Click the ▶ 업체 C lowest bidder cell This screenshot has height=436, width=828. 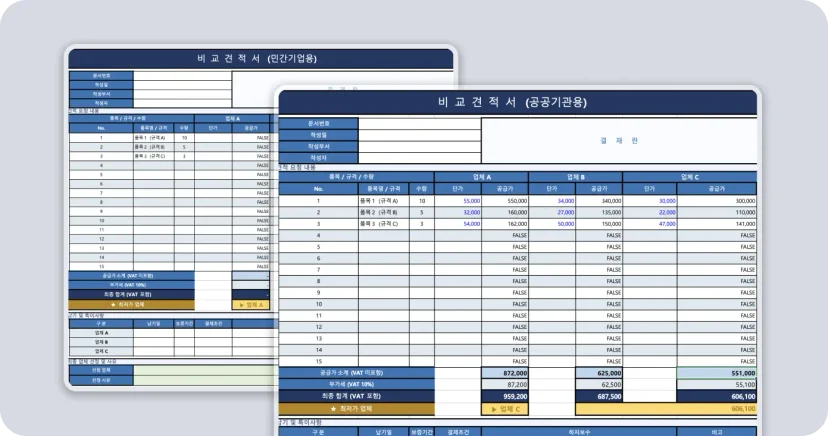pyautogui.click(x=505, y=409)
